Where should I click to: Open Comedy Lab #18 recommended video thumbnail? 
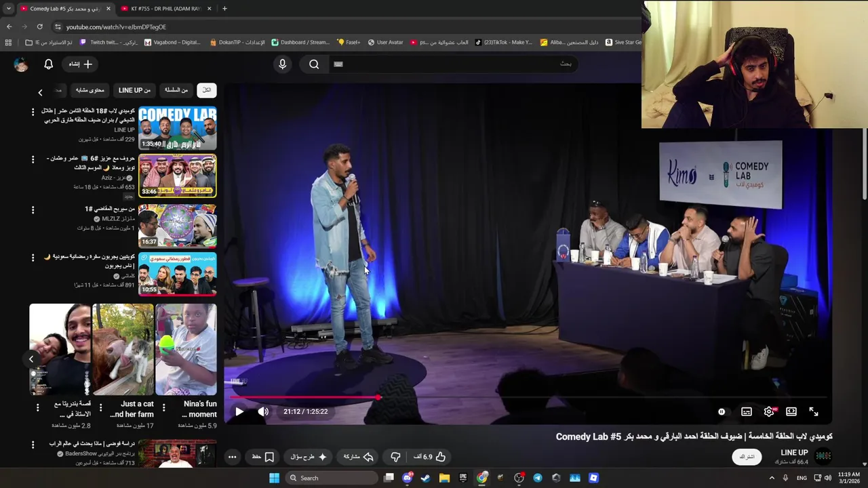click(178, 127)
